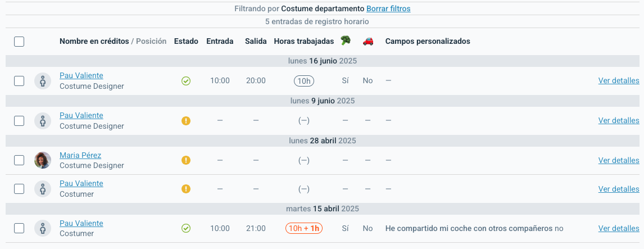The width and height of the screenshot is (644, 249).
Task: Click the red car column icon
Action: coord(368,41)
